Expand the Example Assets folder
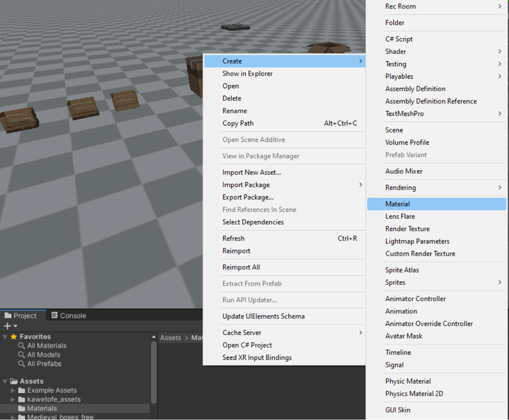Viewport: 509px width, 420px height. [x=13, y=390]
